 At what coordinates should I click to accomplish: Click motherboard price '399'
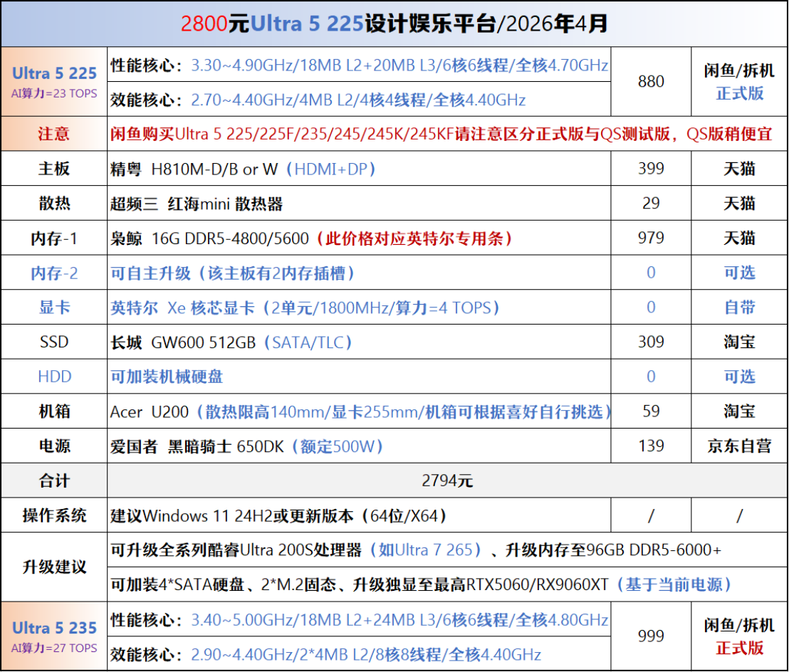(651, 169)
